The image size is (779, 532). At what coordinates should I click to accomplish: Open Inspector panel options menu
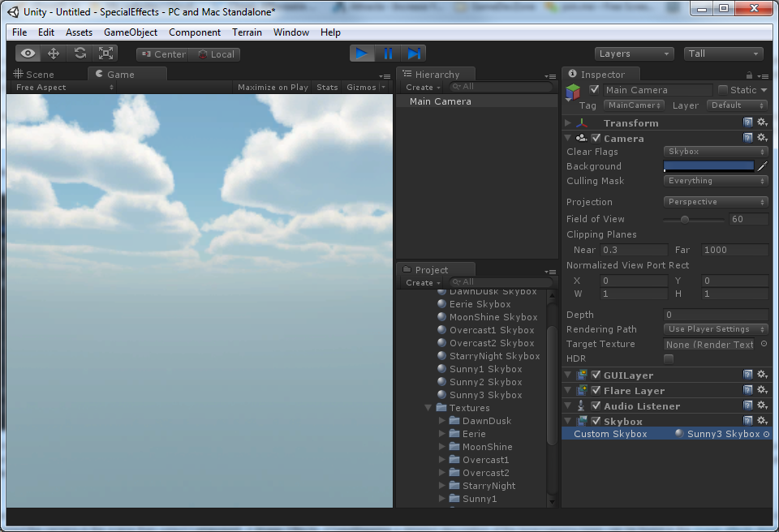click(763, 76)
